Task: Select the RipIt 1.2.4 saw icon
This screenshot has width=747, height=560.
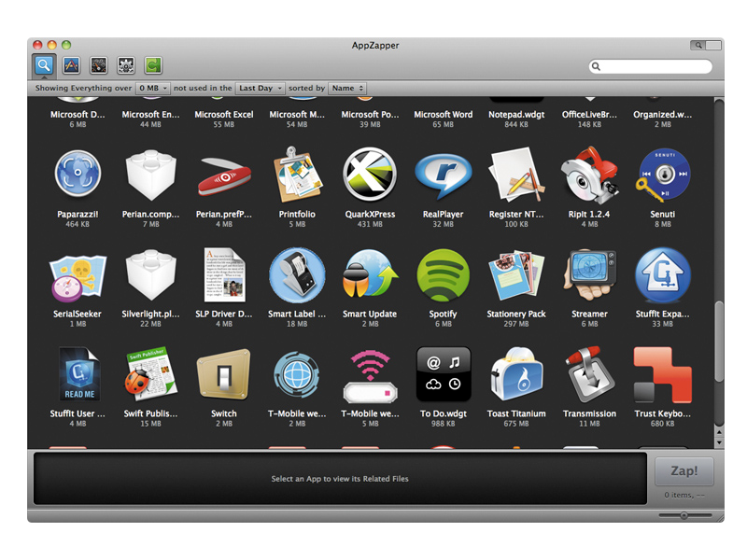Action: pyautogui.click(x=589, y=175)
